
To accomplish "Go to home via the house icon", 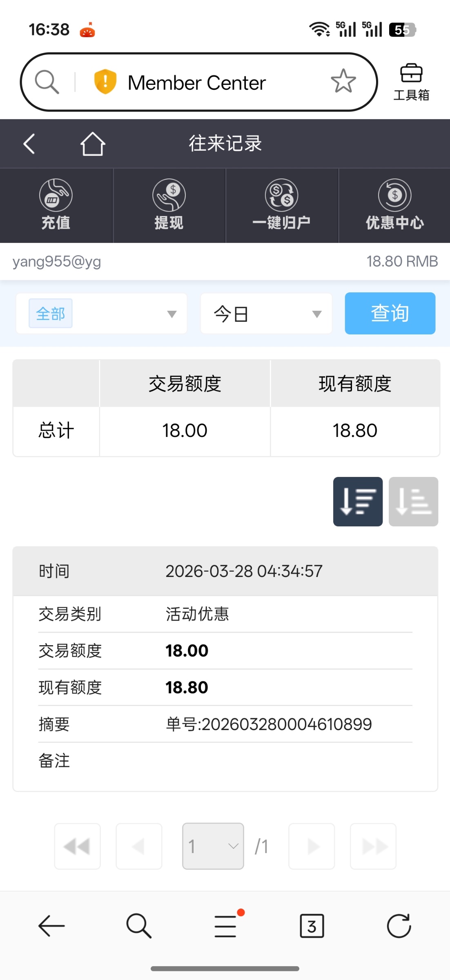I will point(93,144).
